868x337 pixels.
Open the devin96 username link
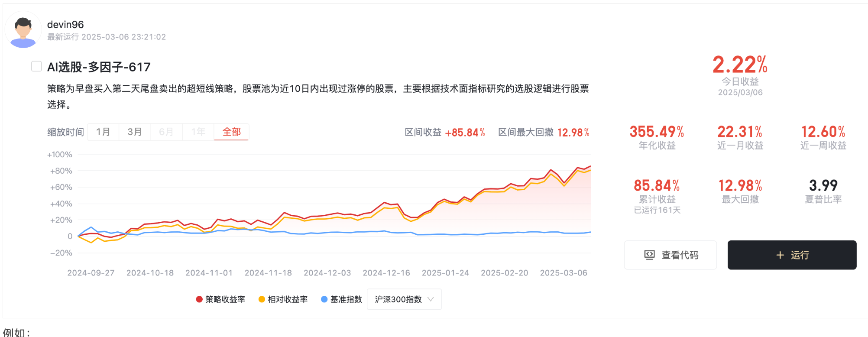[x=65, y=25]
